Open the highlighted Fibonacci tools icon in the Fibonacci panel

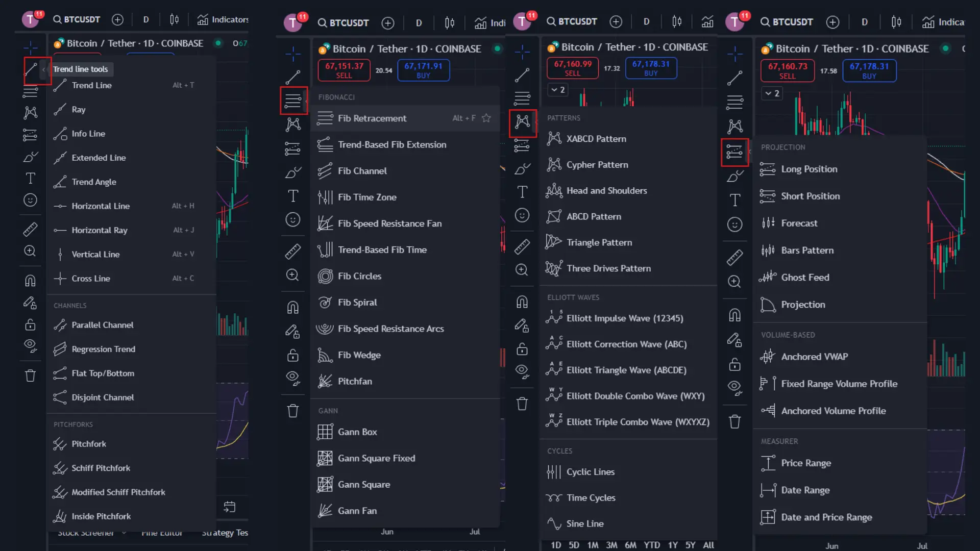click(x=293, y=101)
